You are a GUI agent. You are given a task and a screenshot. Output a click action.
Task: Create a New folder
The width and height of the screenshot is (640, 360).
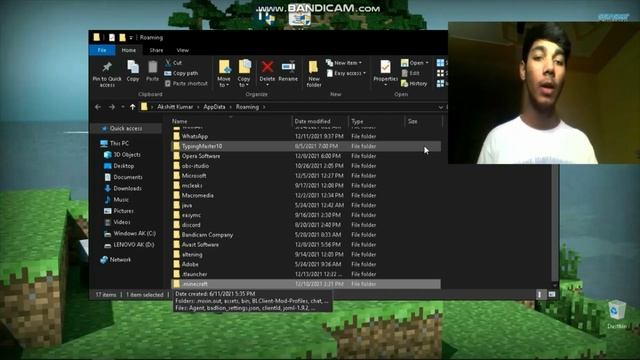coord(313,74)
